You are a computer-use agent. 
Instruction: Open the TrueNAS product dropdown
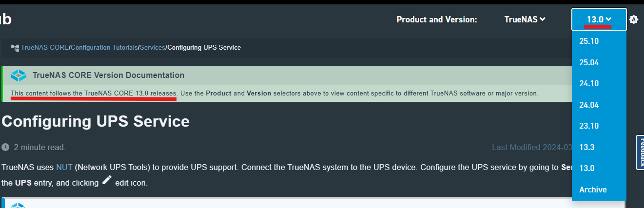point(525,19)
